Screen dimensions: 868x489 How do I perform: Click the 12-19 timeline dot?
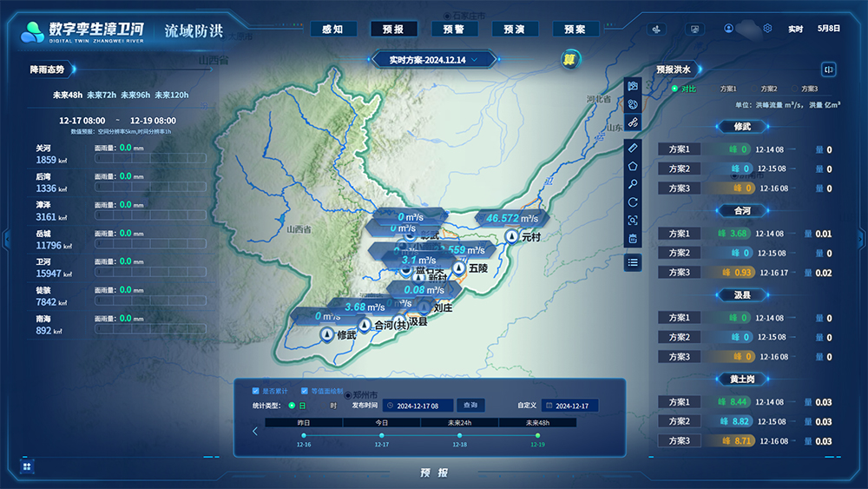[537, 435]
